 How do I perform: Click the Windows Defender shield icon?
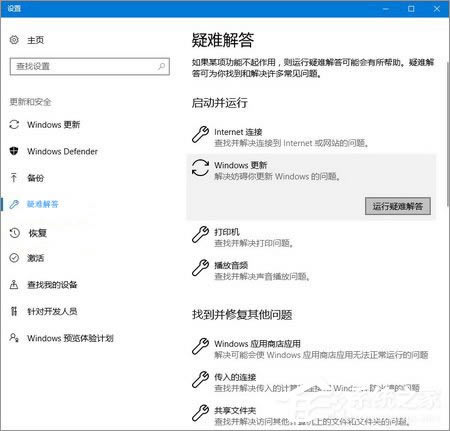point(14,151)
